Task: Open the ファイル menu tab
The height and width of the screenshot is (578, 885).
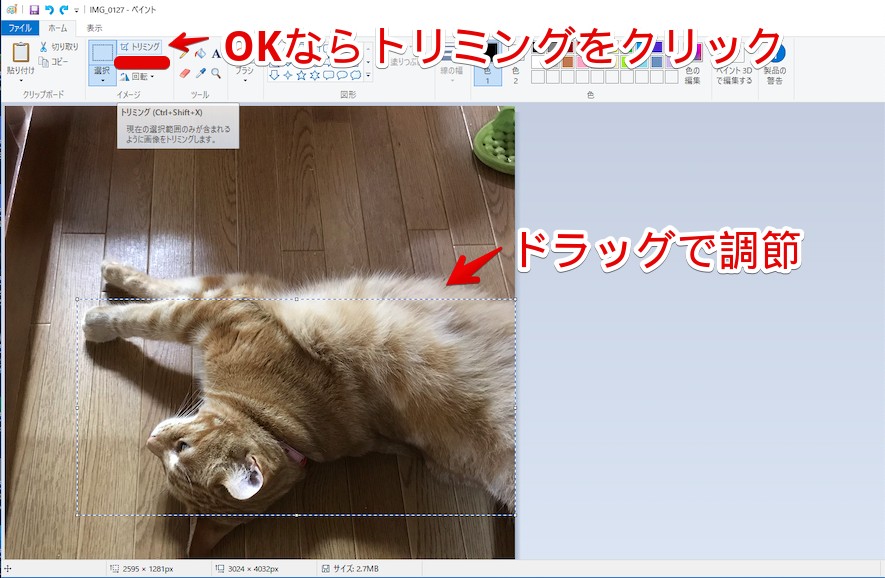Action: point(19,28)
